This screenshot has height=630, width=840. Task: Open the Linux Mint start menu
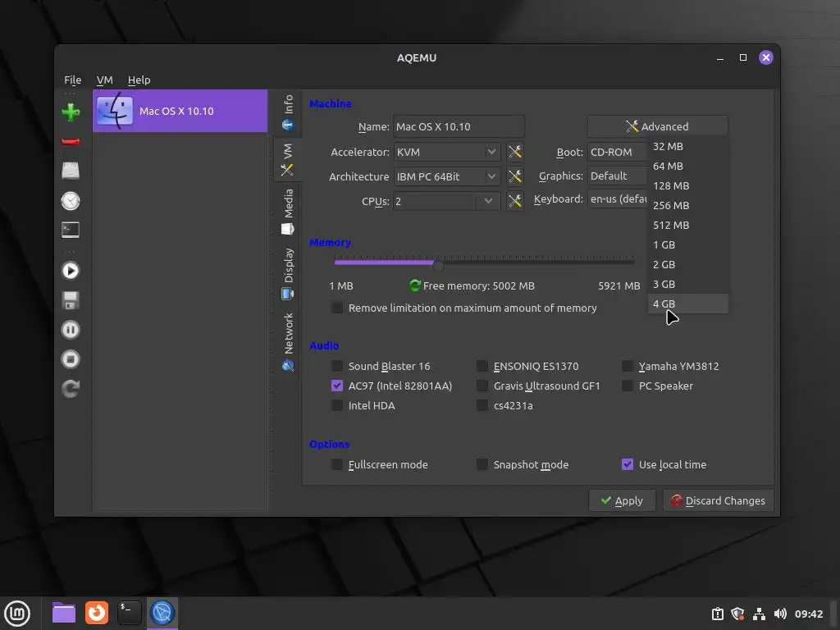coord(18,613)
